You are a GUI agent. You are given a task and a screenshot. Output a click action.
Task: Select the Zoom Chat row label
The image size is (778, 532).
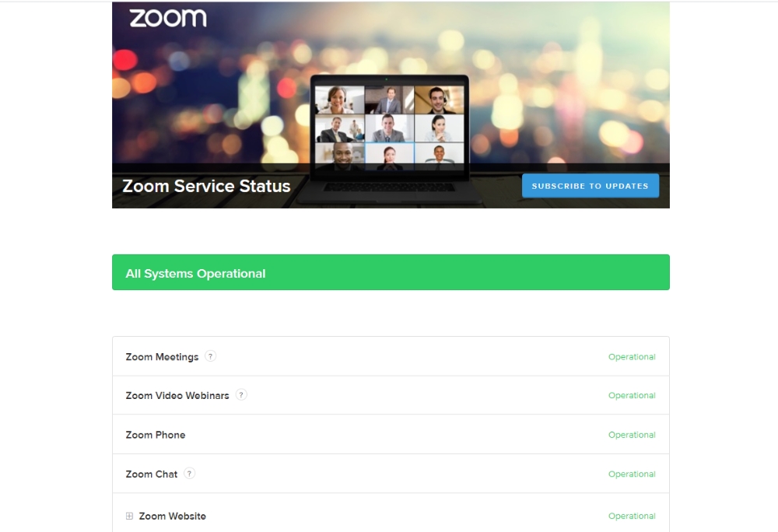click(x=152, y=474)
